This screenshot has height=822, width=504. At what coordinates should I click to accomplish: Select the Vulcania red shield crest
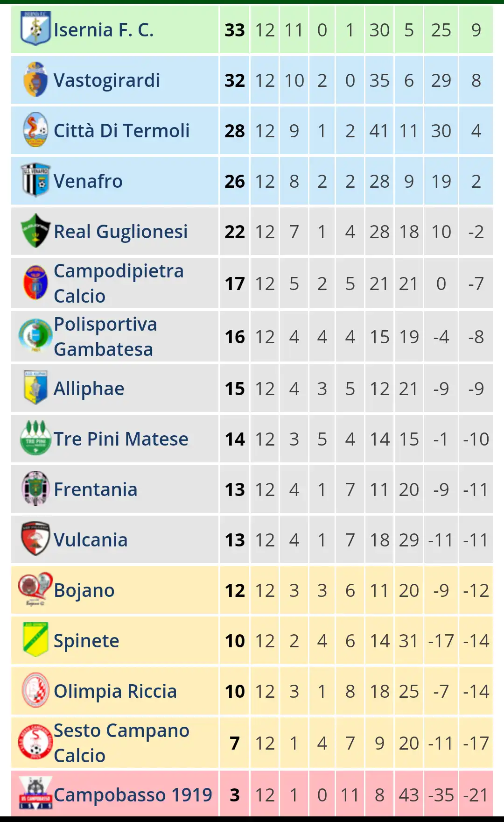click(x=35, y=539)
